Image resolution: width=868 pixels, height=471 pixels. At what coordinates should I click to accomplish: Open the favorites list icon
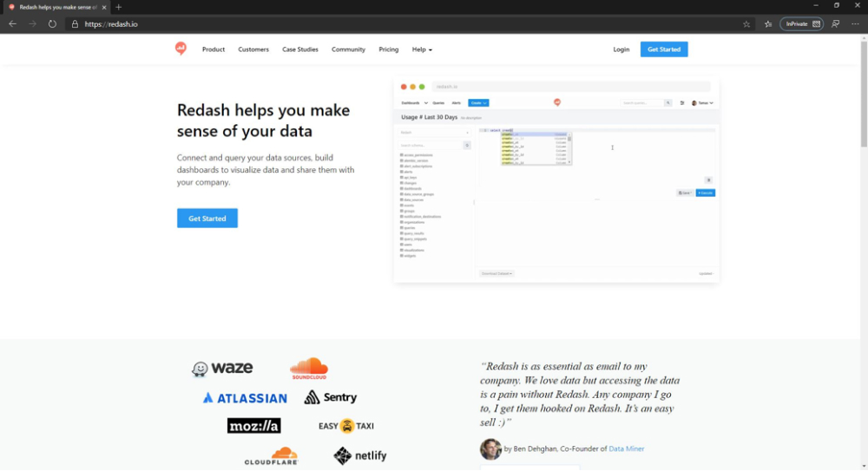click(768, 24)
